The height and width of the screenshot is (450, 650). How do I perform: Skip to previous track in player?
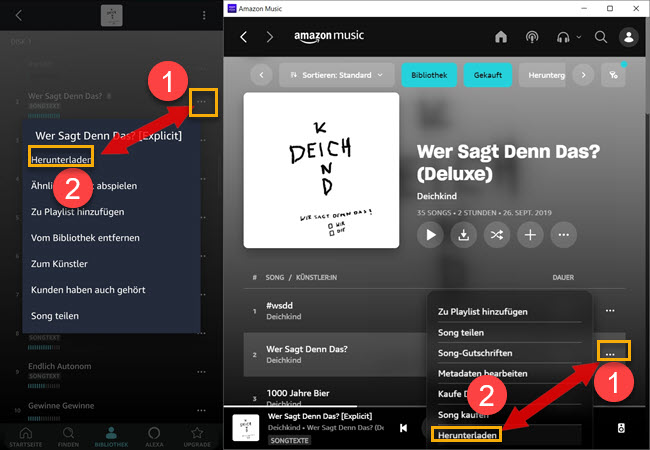403,428
